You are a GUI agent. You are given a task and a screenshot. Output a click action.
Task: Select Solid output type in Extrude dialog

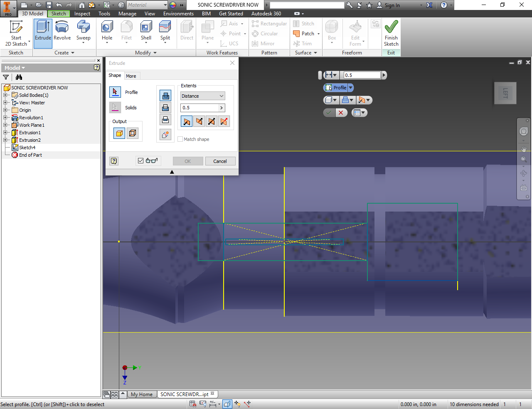119,133
